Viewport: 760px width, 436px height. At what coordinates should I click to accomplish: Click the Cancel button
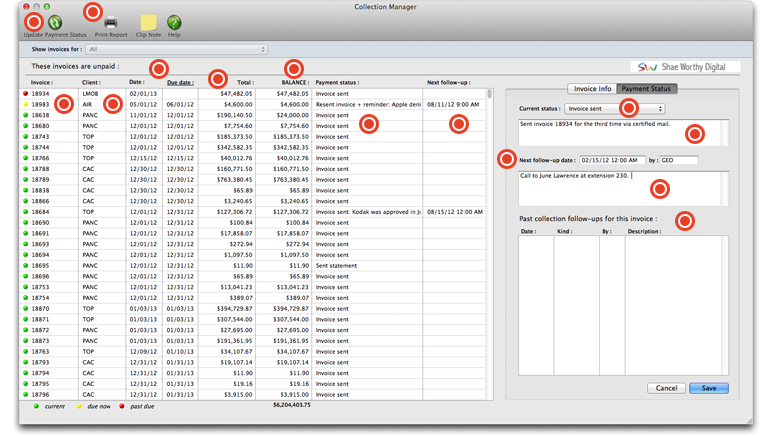(666, 388)
